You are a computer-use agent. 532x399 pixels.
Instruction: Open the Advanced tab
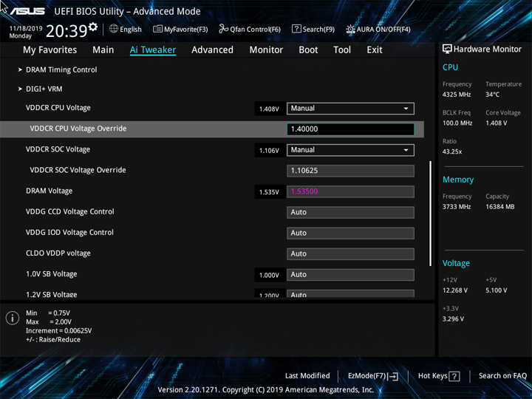click(212, 50)
